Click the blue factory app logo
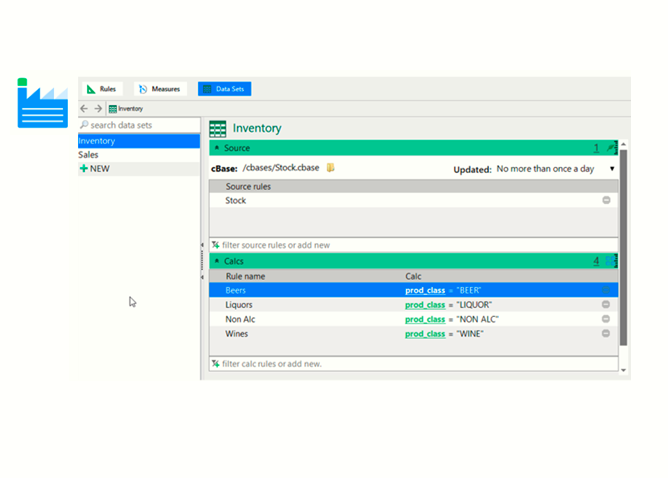 point(42,103)
